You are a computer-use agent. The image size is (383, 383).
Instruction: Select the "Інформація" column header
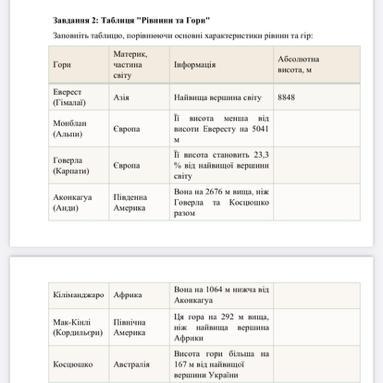click(x=221, y=65)
